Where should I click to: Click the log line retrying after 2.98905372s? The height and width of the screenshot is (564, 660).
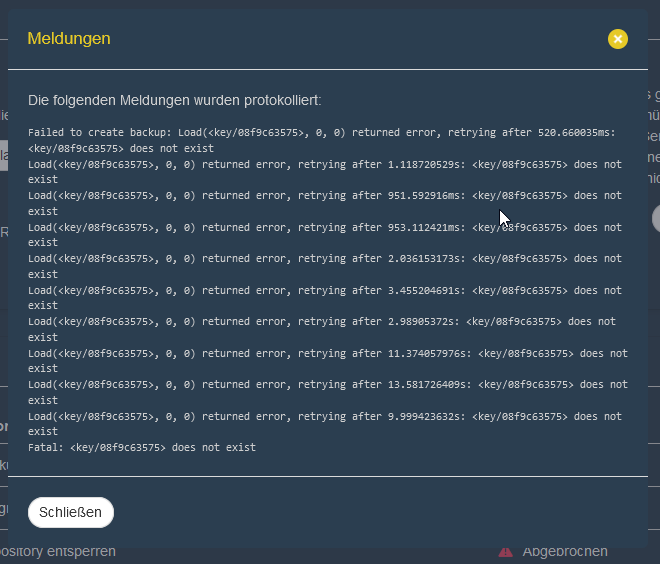324,322
